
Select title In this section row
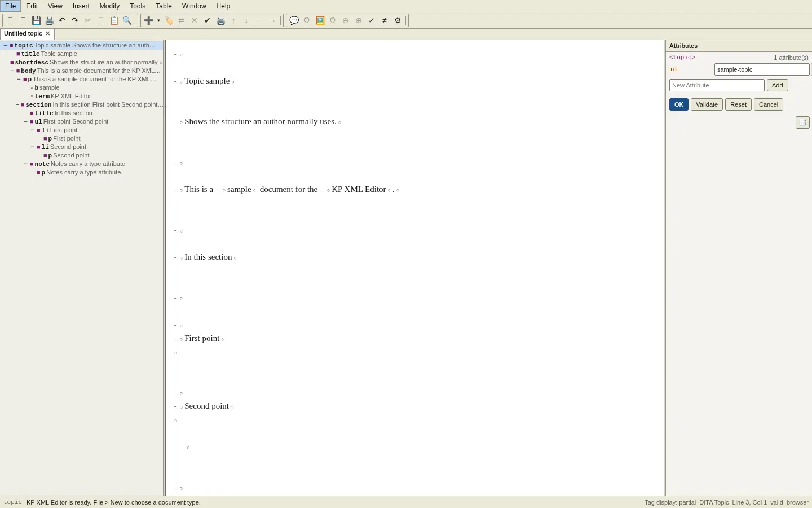point(82,113)
